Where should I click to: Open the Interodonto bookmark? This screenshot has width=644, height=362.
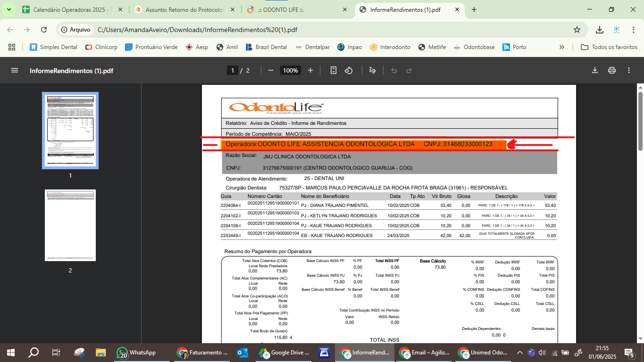coord(390,47)
